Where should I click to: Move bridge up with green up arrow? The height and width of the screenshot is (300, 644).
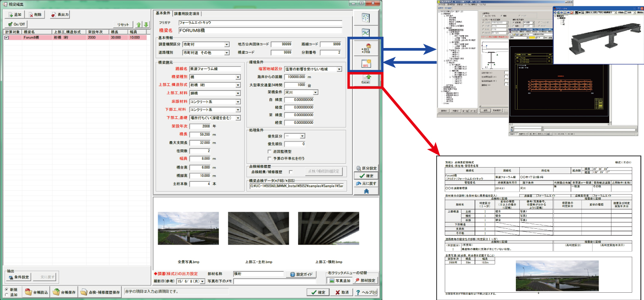coord(139,24)
